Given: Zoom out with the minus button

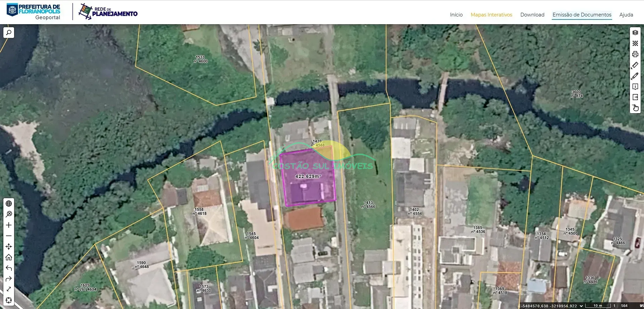Looking at the screenshot, I should click(9, 236).
